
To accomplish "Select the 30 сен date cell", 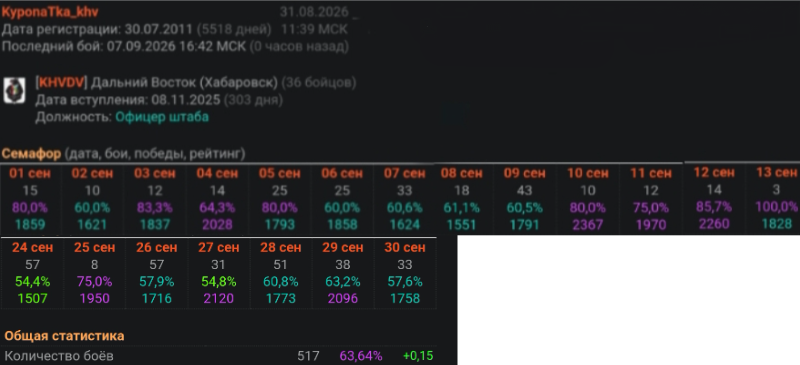I will [x=405, y=248].
